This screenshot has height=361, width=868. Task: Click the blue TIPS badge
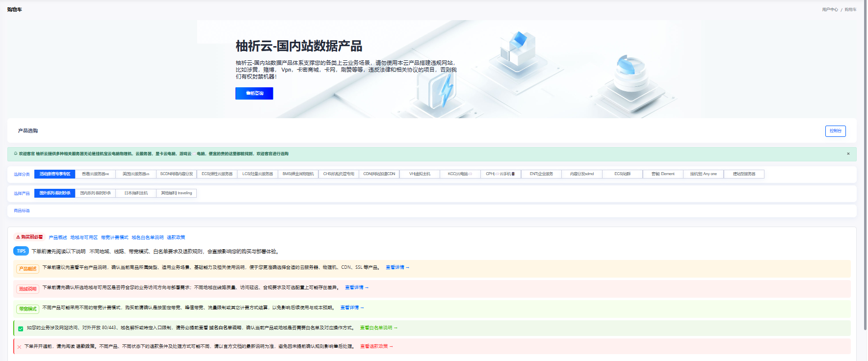click(x=21, y=251)
